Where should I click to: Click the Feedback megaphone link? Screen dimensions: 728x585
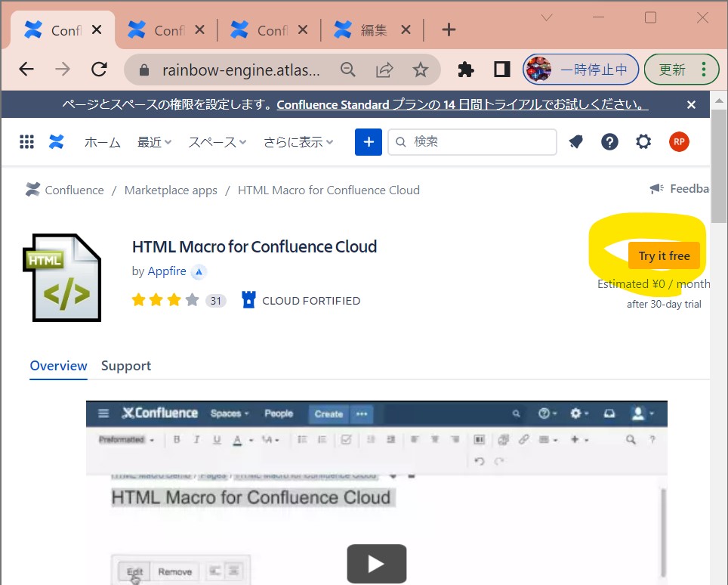pyautogui.click(x=679, y=189)
